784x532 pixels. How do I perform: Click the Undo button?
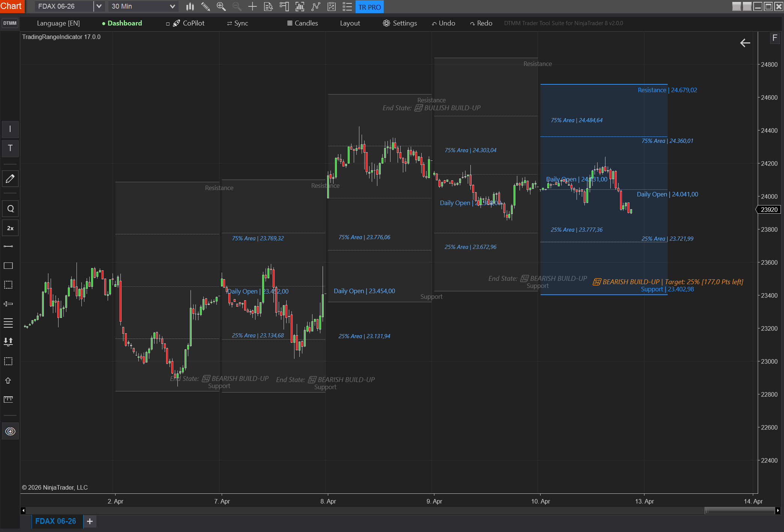pos(443,23)
